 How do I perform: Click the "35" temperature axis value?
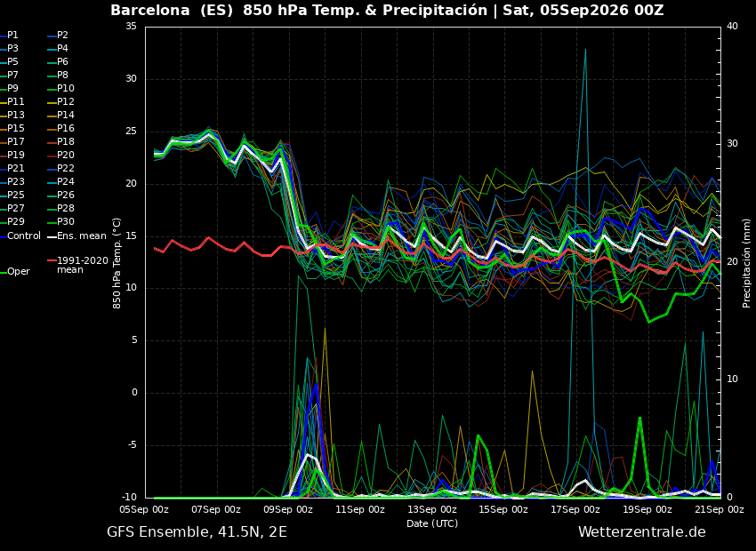tap(131, 26)
